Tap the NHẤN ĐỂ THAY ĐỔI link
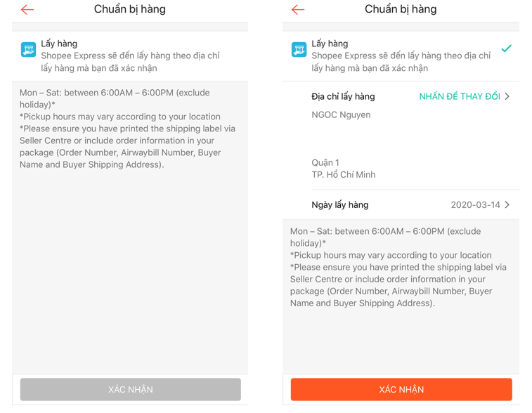Image resolution: width=532 pixels, height=413 pixels. [460, 96]
